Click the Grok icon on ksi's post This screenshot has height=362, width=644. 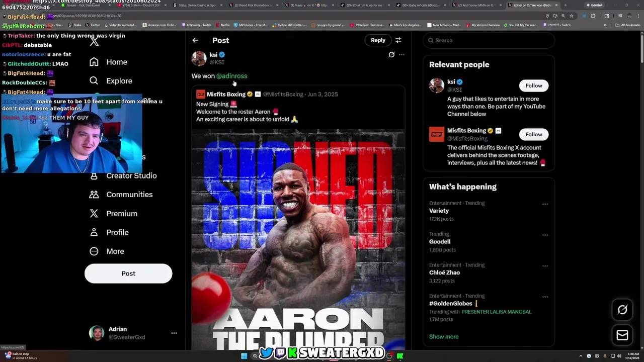tap(391, 55)
